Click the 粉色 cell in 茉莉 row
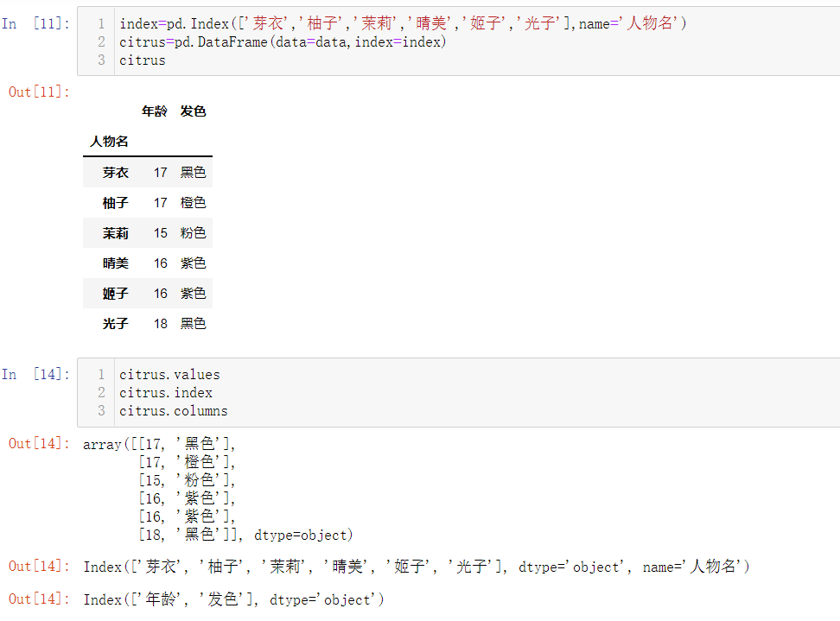Viewport: 840px width, 621px height. 193,232
